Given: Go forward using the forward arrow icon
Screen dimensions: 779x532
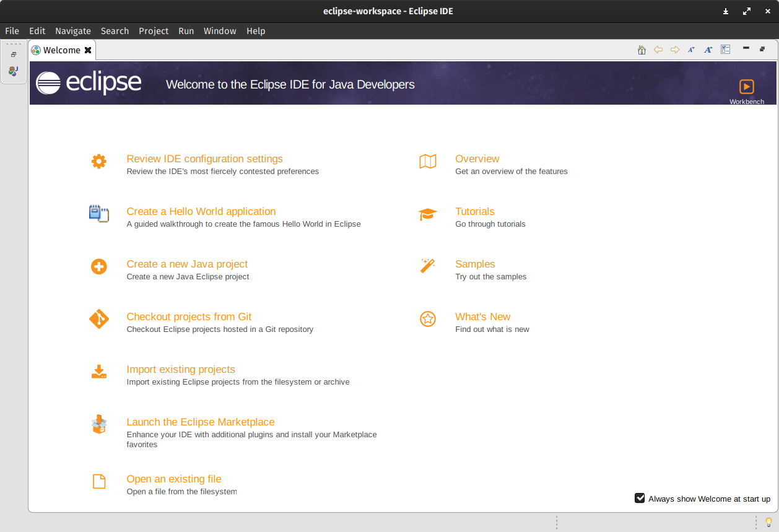Looking at the screenshot, I should pyautogui.click(x=675, y=49).
